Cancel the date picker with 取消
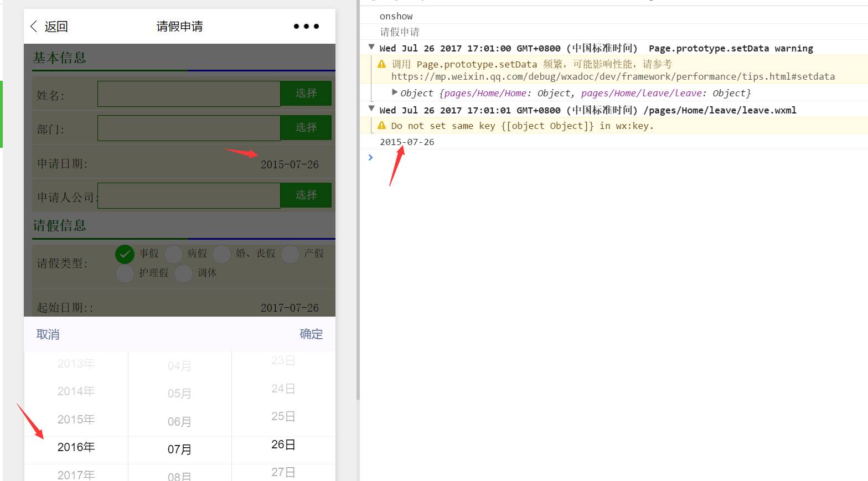The image size is (868, 481). pos(48,334)
